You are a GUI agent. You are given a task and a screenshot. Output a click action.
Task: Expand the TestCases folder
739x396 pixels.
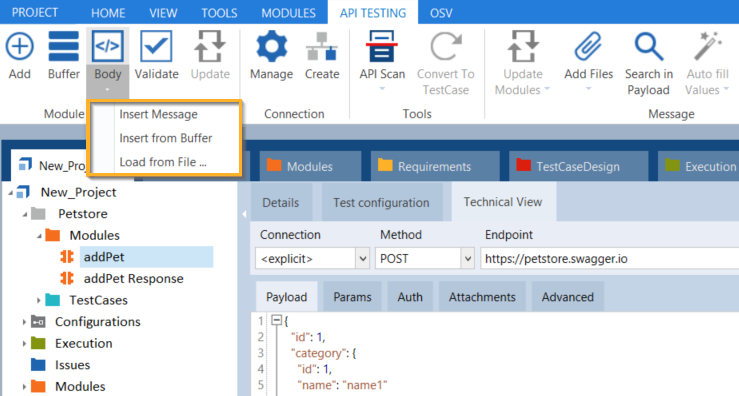(x=39, y=300)
